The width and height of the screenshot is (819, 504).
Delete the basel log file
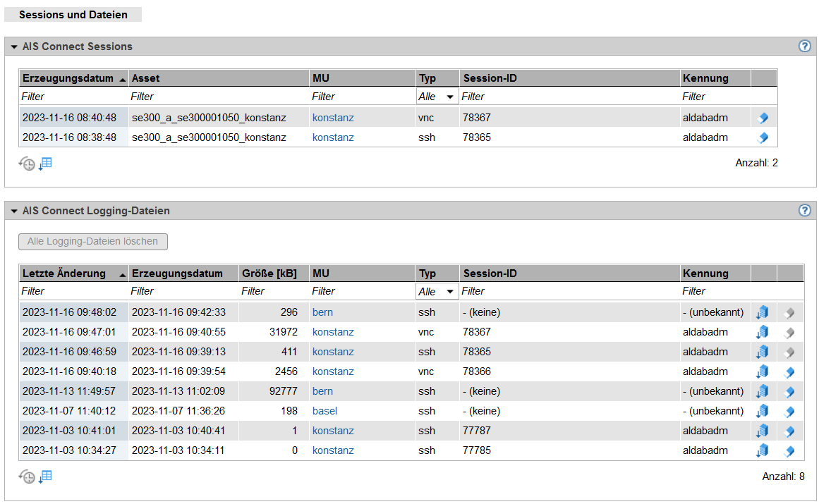coord(789,411)
